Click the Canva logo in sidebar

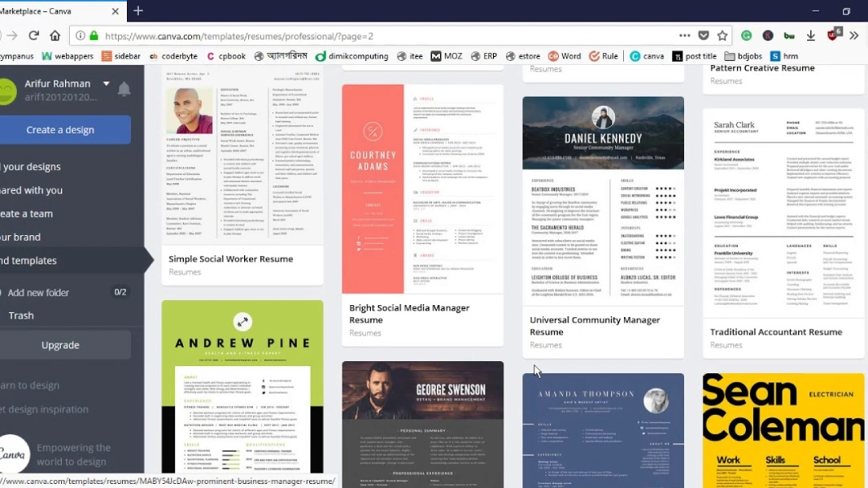[14, 453]
